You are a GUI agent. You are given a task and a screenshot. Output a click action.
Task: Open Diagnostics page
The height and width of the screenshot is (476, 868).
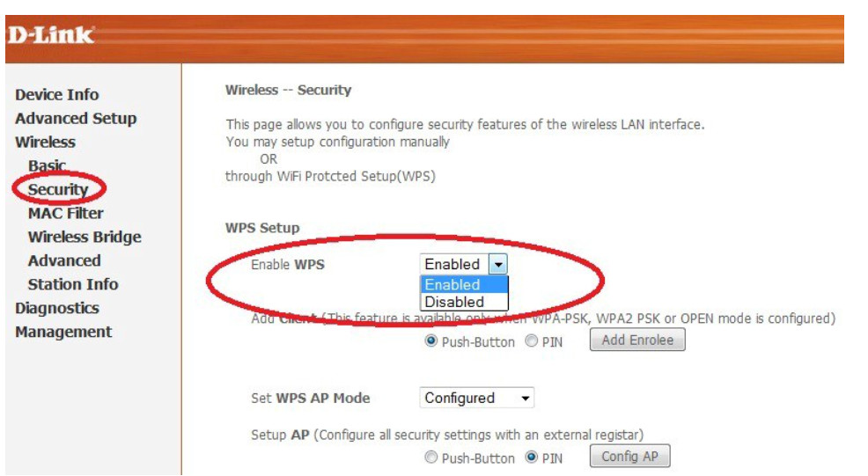(x=57, y=309)
